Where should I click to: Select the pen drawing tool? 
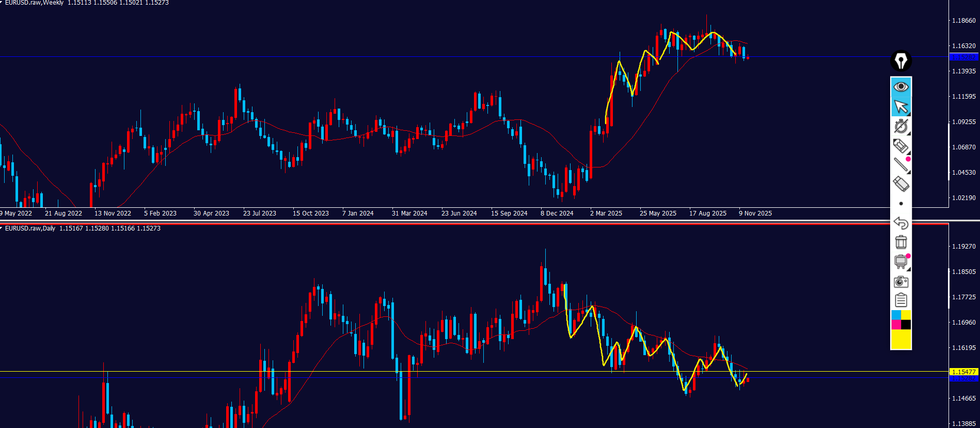point(901,126)
